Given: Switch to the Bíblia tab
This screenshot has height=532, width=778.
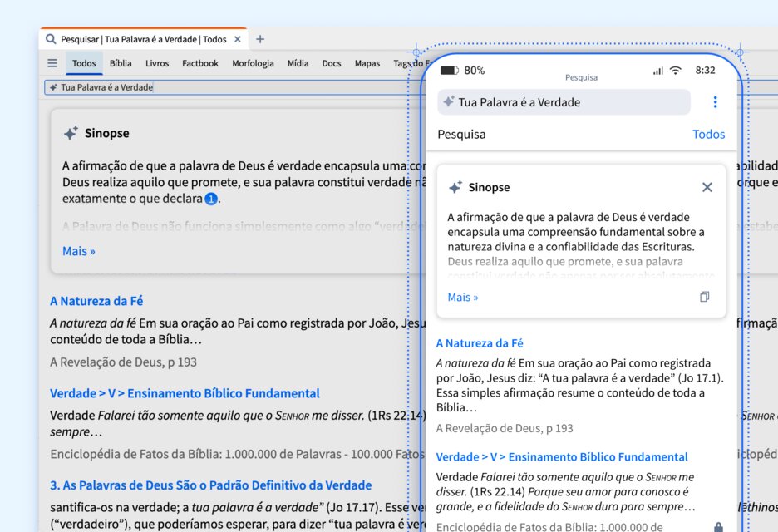Looking at the screenshot, I should click(121, 63).
